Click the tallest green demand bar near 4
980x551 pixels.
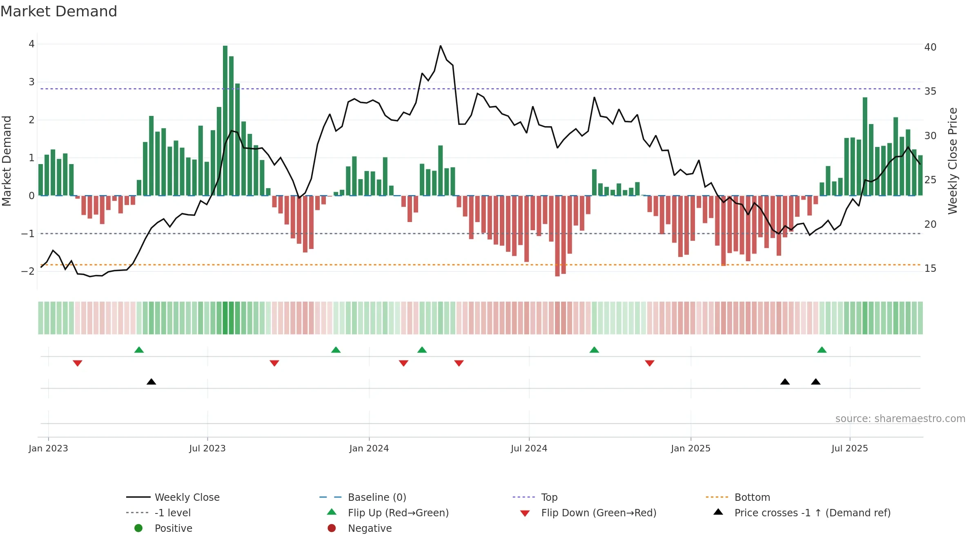point(225,120)
